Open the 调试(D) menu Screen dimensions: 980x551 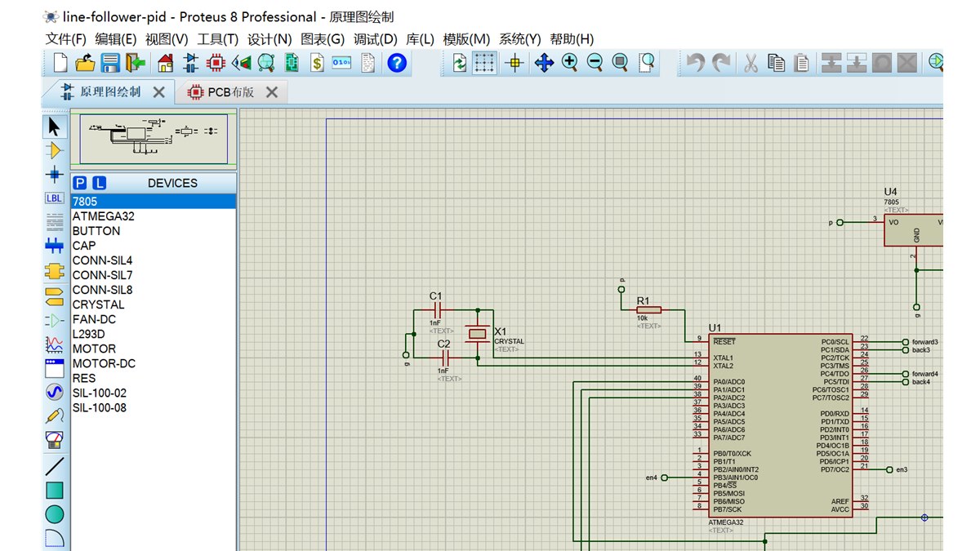click(376, 39)
